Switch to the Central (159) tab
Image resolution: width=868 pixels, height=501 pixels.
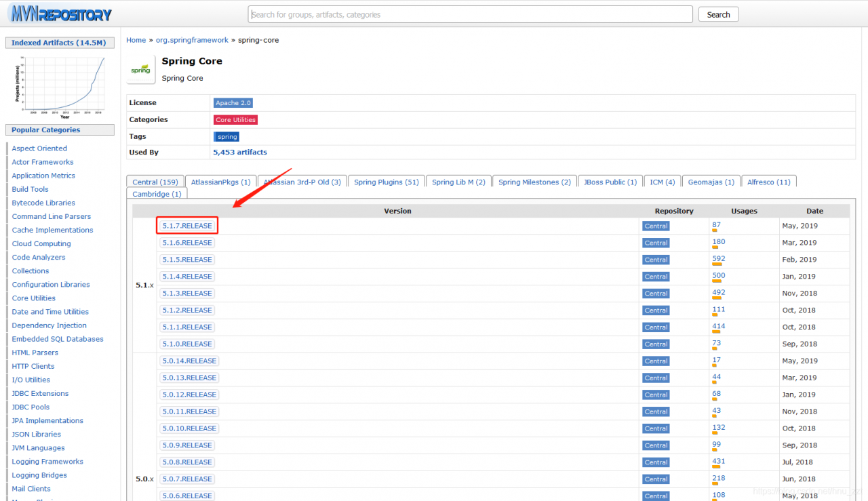(x=155, y=182)
